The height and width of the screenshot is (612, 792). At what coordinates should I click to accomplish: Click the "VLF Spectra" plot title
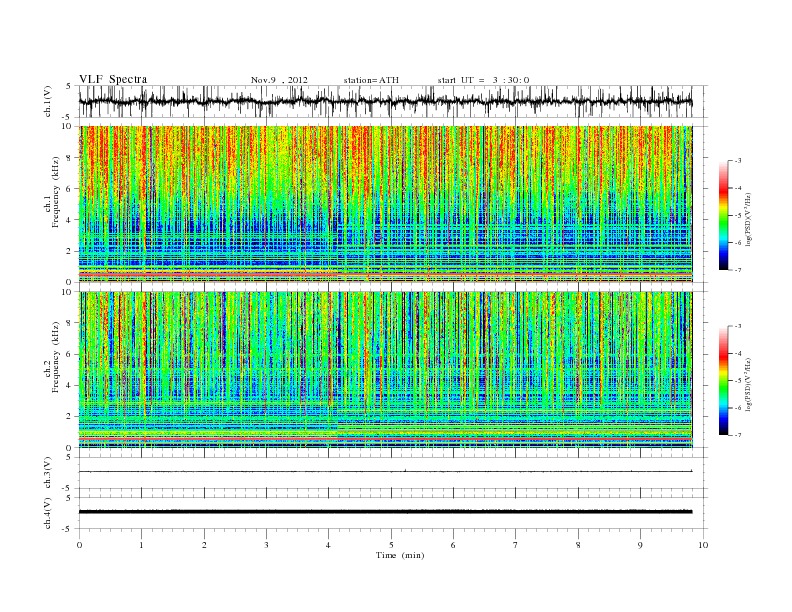point(113,79)
